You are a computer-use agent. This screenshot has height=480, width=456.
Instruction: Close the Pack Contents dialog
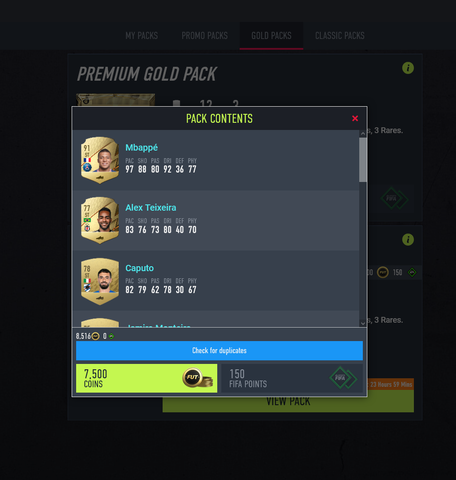[x=355, y=118]
